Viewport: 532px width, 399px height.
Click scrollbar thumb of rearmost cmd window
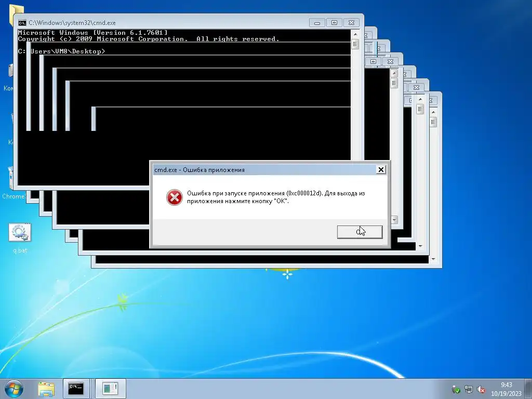(x=433, y=122)
